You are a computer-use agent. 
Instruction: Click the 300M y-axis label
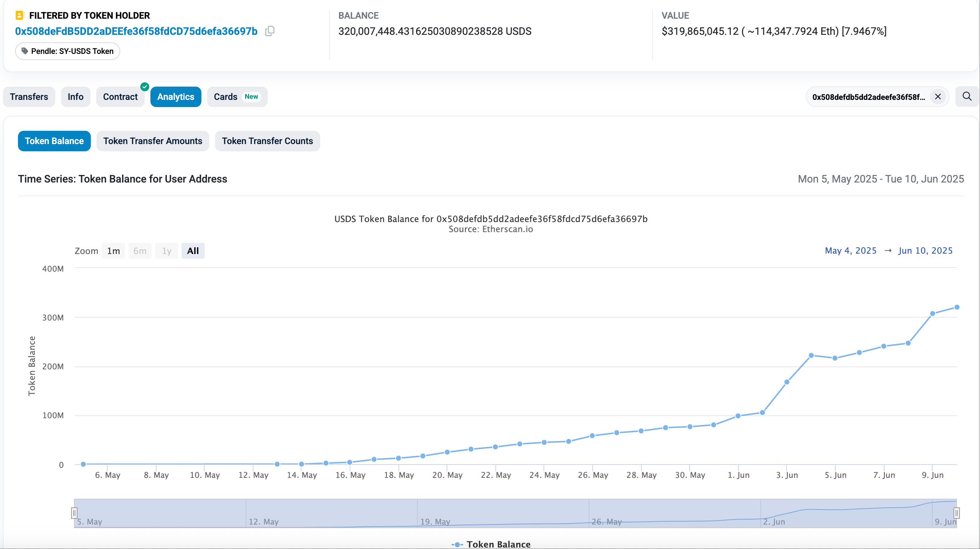(53, 318)
